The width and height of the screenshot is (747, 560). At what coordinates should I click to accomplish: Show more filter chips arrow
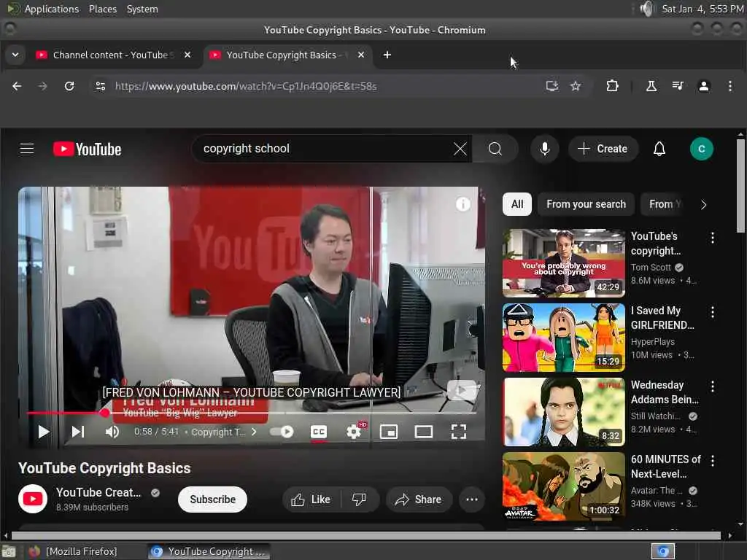[x=704, y=205]
